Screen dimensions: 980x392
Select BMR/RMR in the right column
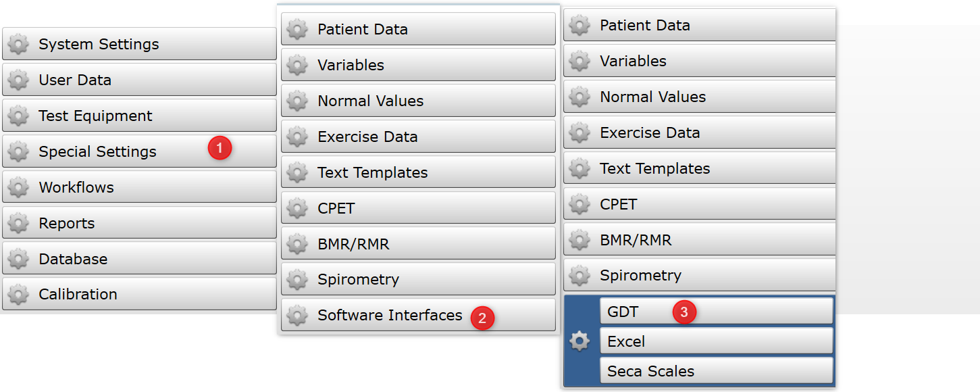click(700, 239)
